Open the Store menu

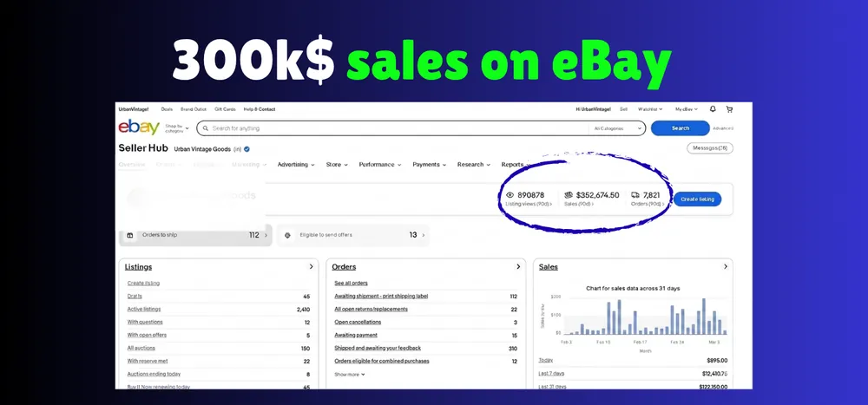337,164
